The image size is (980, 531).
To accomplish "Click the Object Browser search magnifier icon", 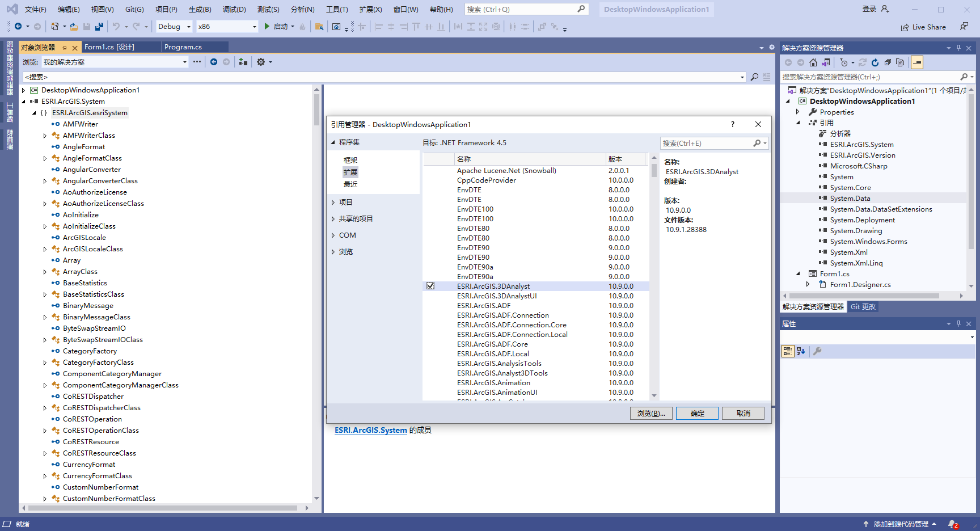I will [x=754, y=77].
